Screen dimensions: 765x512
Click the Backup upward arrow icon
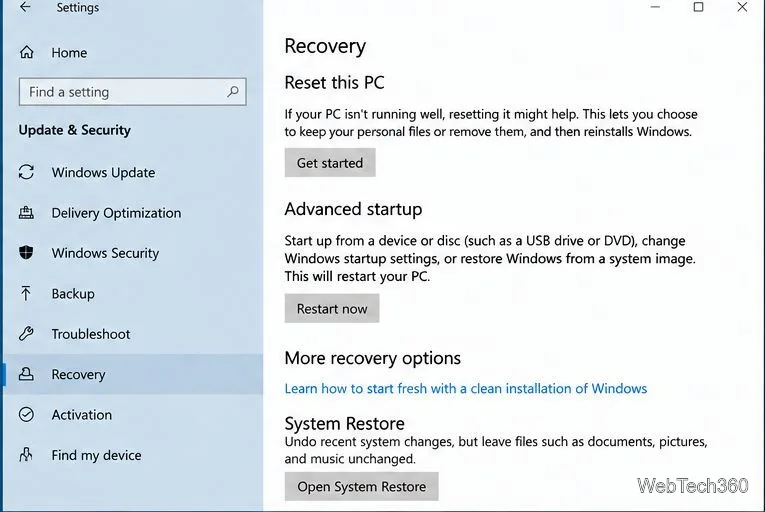click(26, 293)
